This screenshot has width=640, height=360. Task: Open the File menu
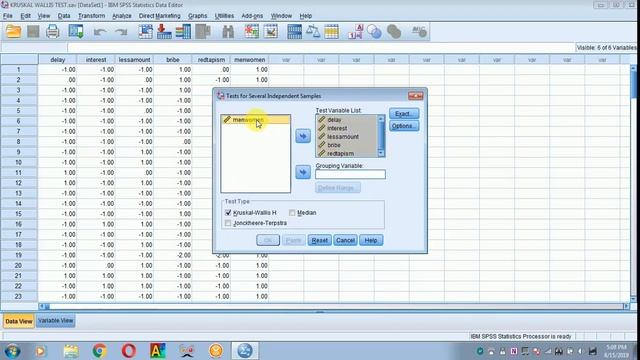tap(8, 16)
